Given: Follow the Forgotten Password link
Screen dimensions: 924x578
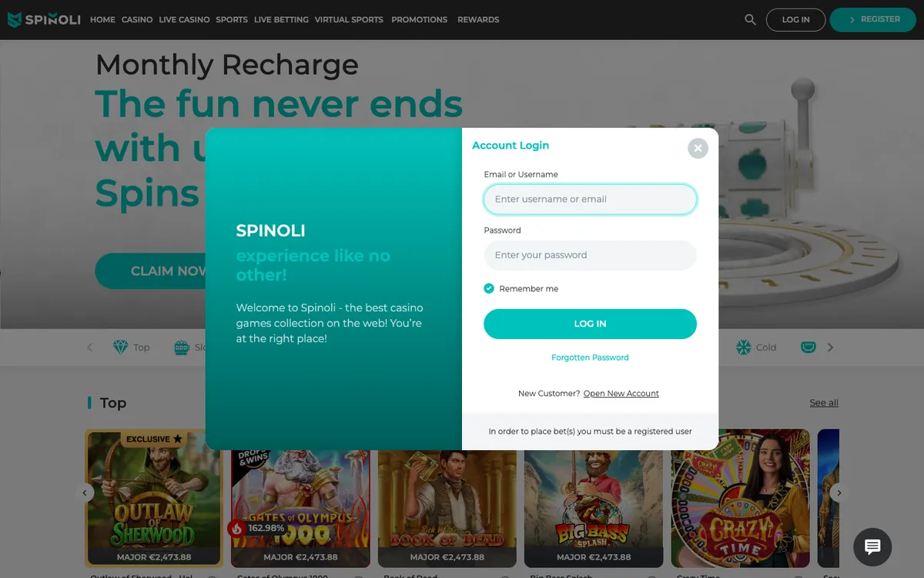Looking at the screenshot, I should coord(590,358).
